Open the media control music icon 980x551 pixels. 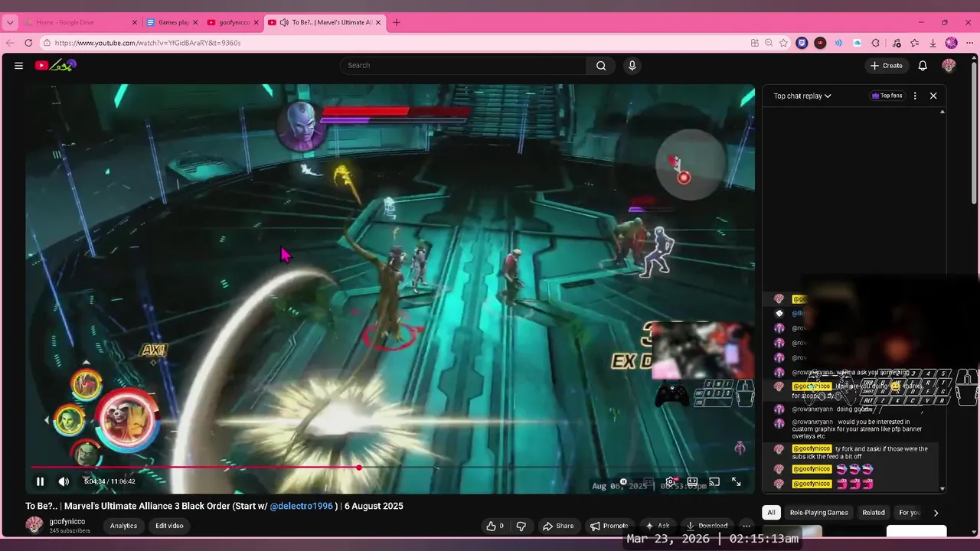896,43
